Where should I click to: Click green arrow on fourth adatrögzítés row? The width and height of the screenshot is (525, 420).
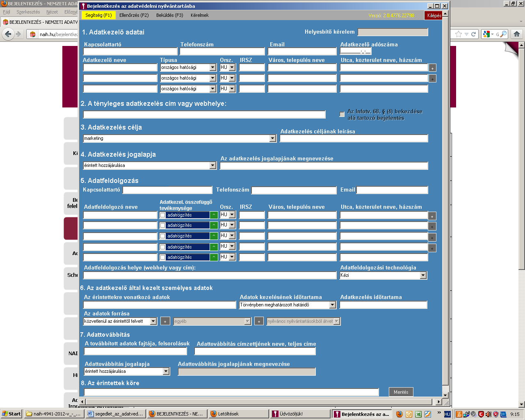point(214,247)
